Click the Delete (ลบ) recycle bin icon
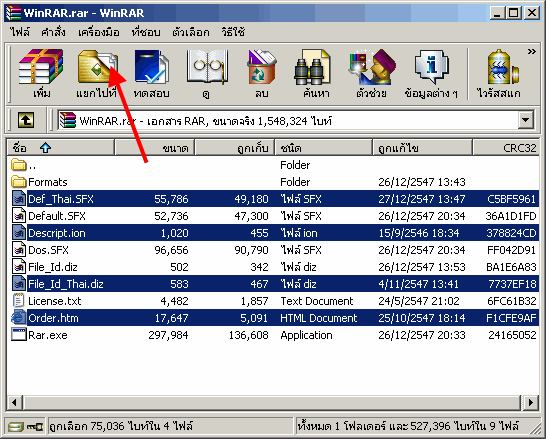Viewport: 546px width, 439px height. tap(262, 73)
